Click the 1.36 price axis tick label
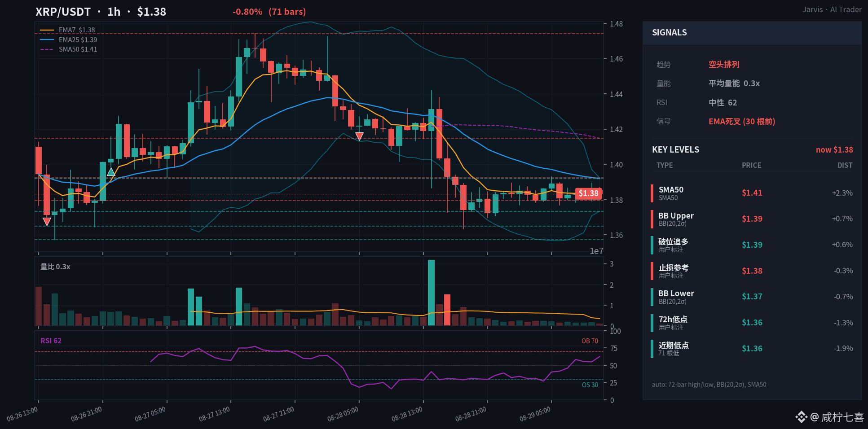This screenshot has width=868, height=429. pyautogui.click(x=616, y=235)
